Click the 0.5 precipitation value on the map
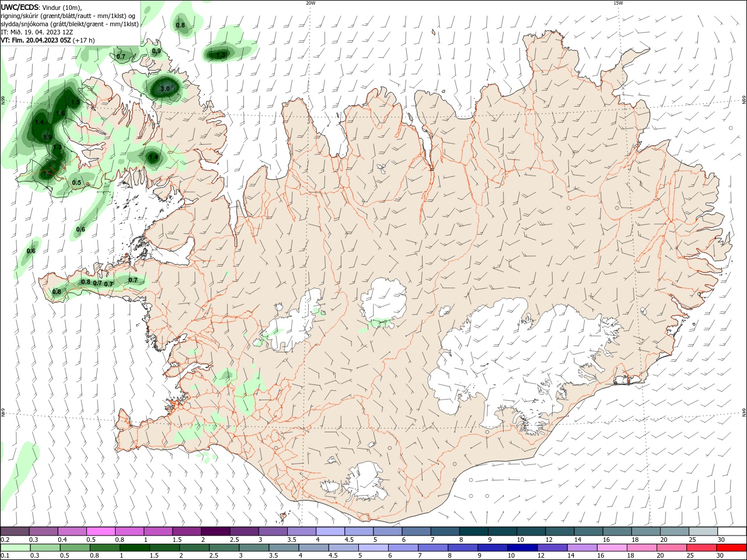 click(x=76, y=183)
